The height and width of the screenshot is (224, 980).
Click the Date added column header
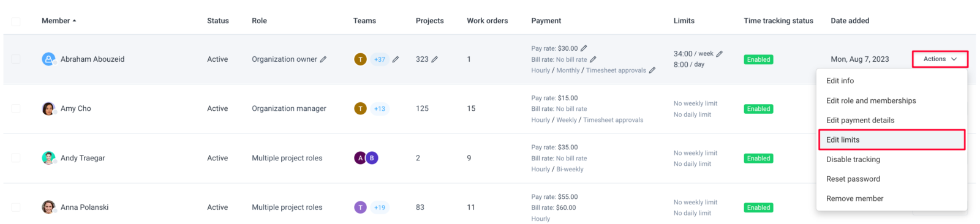(850, 21)
